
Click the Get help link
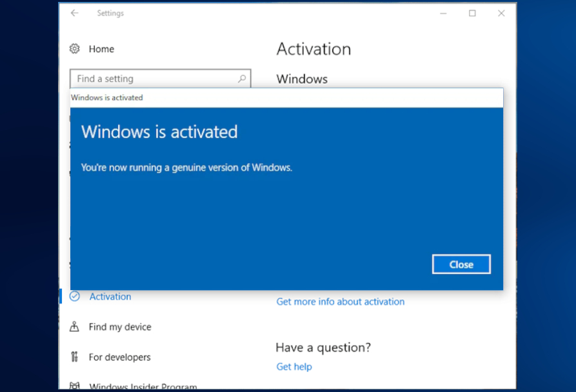(293, 366)
